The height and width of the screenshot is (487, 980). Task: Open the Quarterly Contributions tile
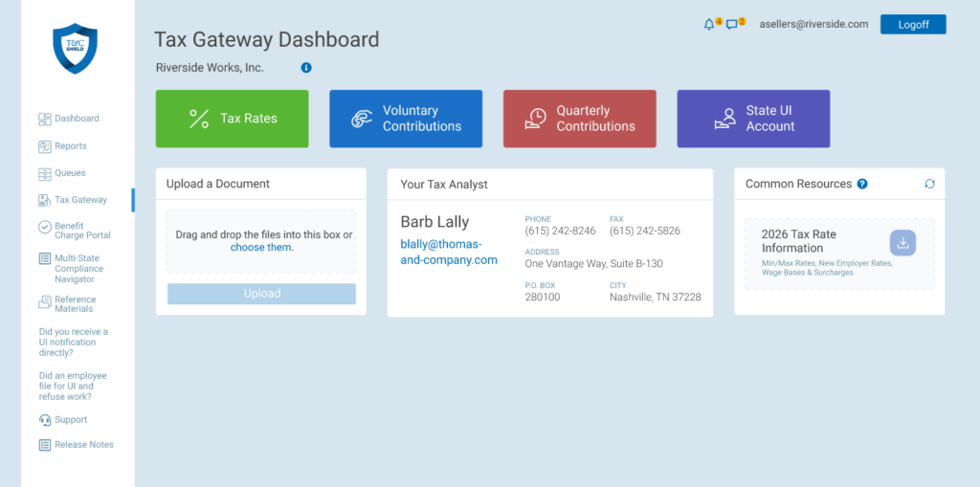579,119
